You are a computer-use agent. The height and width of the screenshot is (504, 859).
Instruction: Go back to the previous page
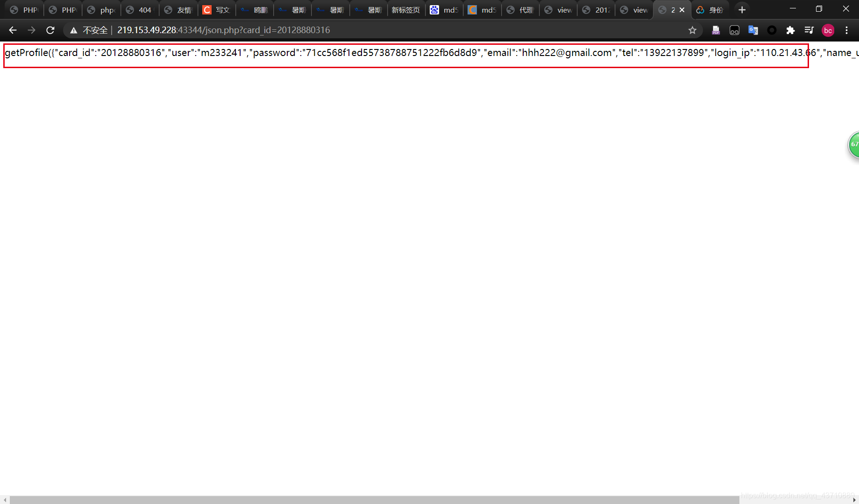click(x=13, y=30)
